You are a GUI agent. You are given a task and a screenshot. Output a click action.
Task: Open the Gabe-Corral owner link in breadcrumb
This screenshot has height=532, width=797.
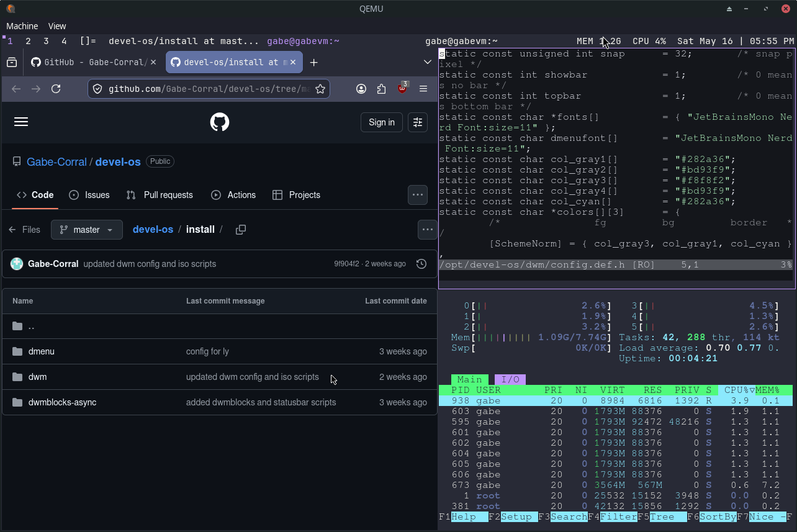coord(56,161)
